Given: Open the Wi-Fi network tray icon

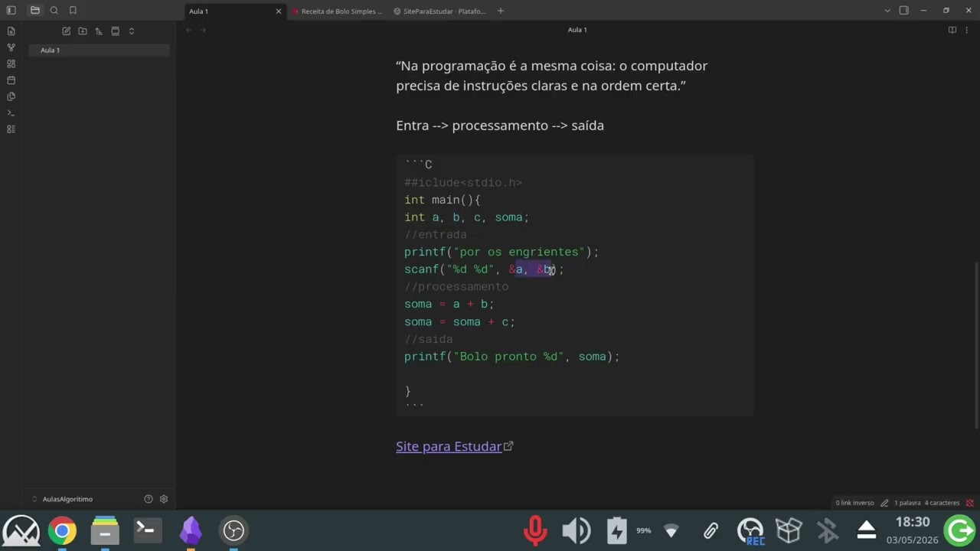Looking at the screenshot, I should [671, 530].
